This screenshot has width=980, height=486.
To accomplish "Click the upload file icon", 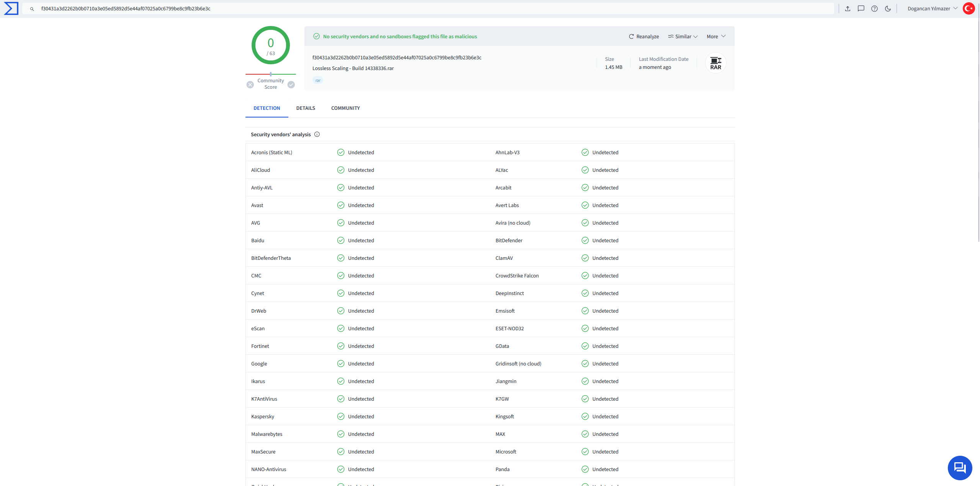I will [847, 8].
